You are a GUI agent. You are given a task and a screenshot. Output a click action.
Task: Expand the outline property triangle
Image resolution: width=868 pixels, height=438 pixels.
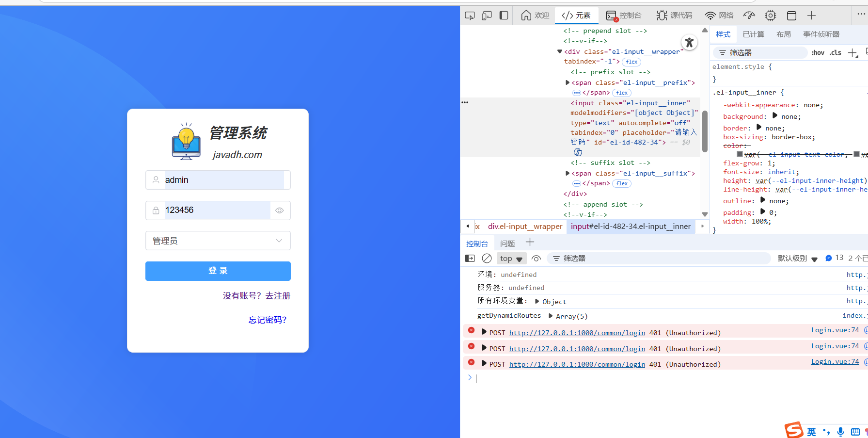762,200
